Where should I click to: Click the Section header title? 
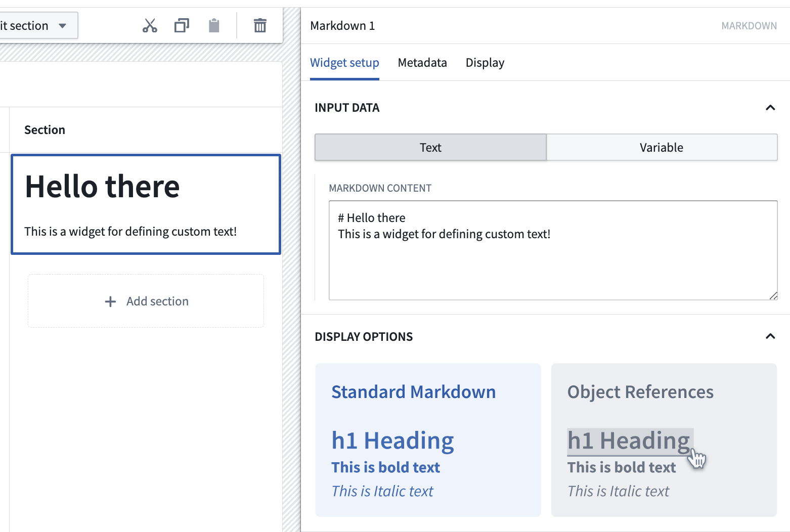pyautogui.click(x=45, y=130)
